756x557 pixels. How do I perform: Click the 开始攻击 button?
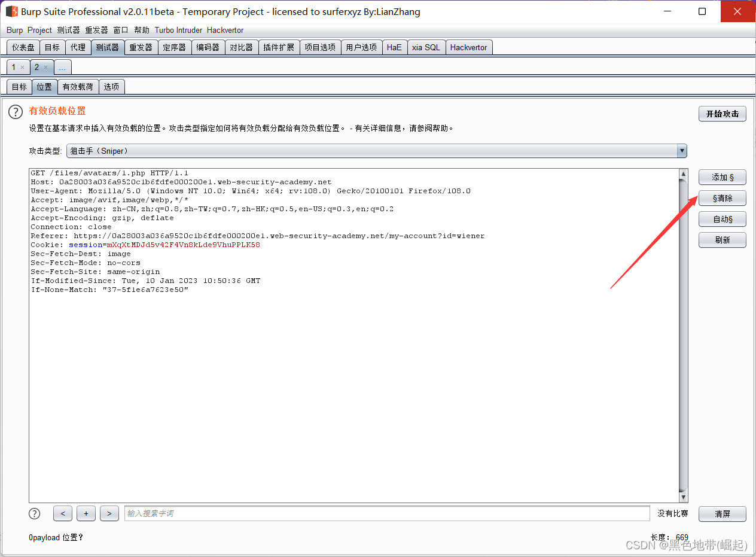[722, 114]
